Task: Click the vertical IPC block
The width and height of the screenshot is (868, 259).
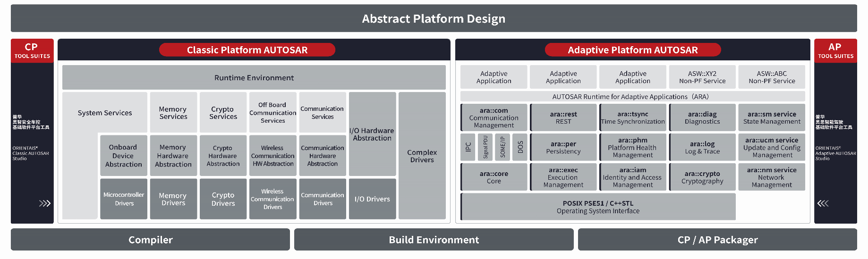Action: (x=468, y=147)
